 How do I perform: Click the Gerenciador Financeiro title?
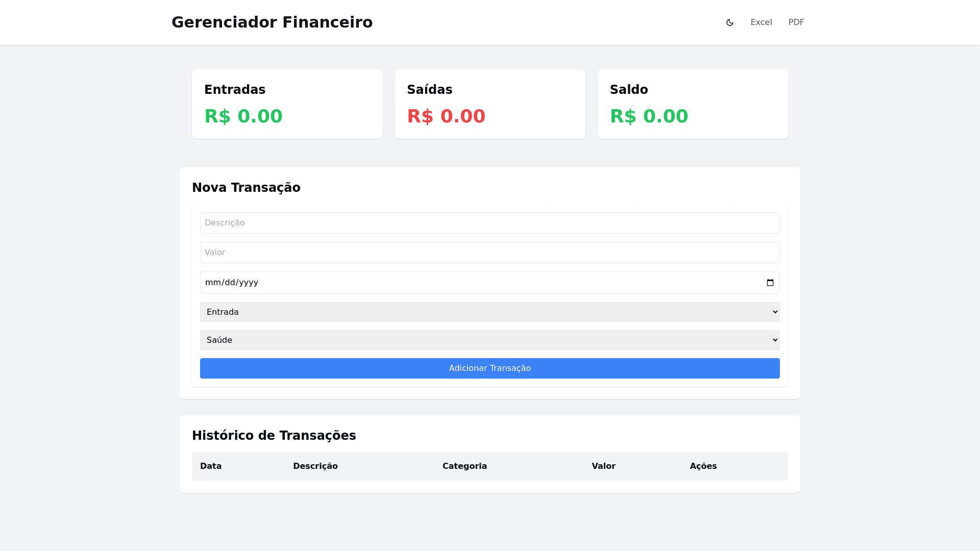[x=272, y=22]
